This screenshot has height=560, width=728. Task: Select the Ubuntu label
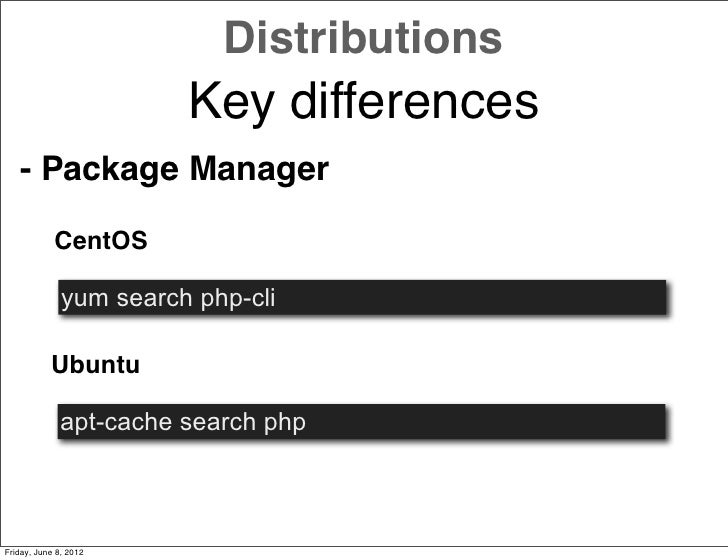coord(96,365)
